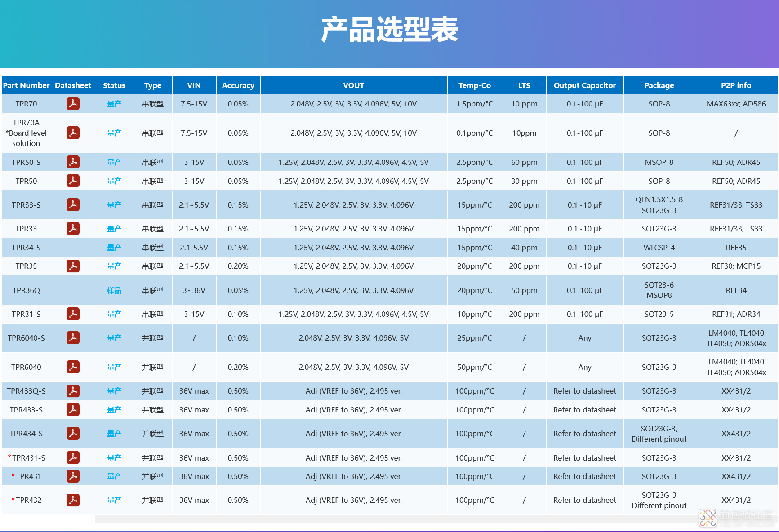
Task: Open the TPR70A datasheet PDF icon
Action: [73, 133]
